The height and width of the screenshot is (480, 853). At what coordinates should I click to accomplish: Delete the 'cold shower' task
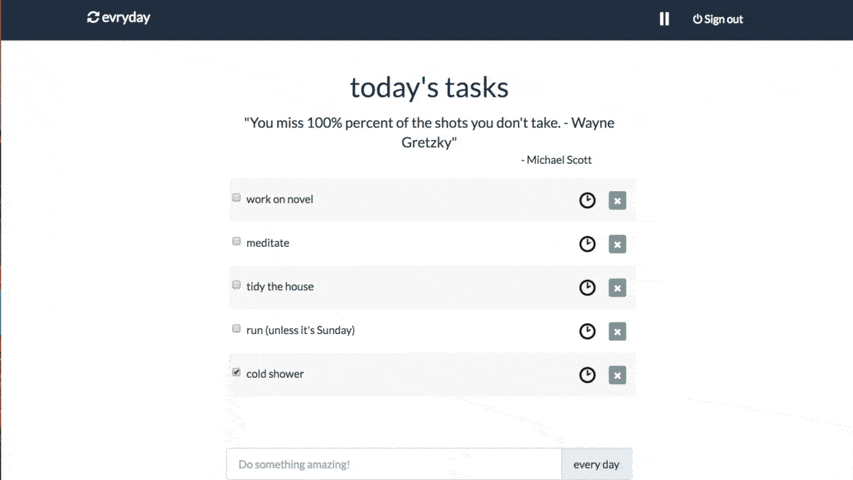617,375
